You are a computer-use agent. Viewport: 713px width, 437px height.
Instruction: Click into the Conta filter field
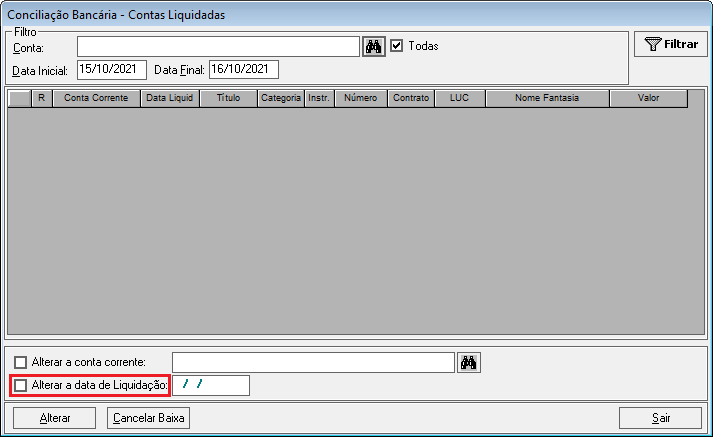(x=218, y=46)
